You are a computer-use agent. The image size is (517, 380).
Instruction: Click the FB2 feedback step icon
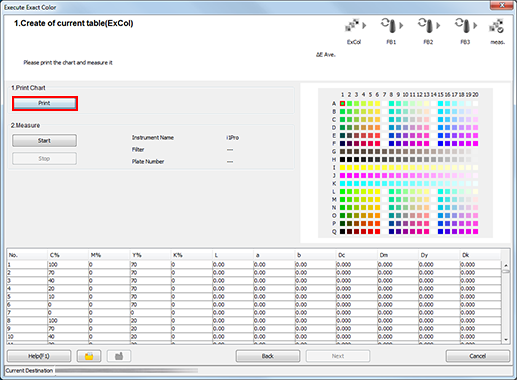pos(426,25)
